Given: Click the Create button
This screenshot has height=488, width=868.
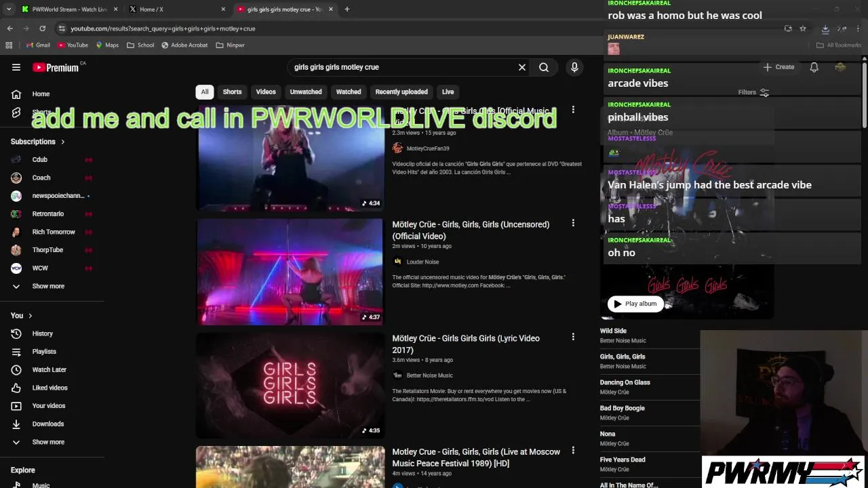Looking at the screenshot, I should 778,67.
